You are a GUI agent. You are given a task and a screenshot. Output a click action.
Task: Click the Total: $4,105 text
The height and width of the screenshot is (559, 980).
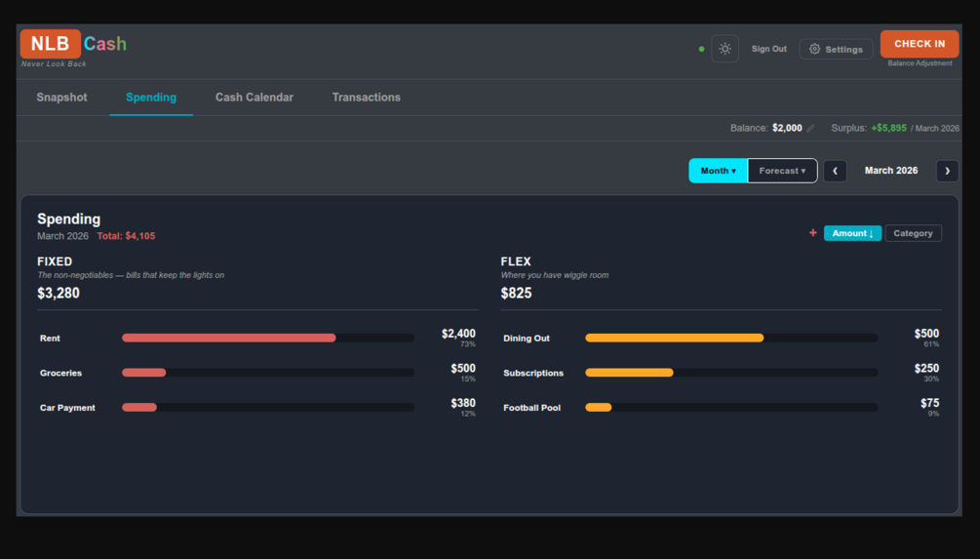click(x=126, y=236)
